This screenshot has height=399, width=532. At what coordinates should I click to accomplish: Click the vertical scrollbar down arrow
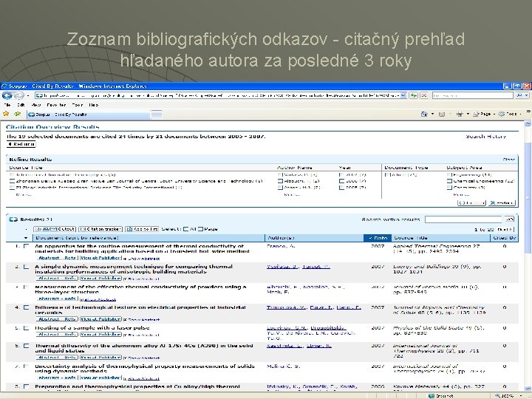point(528,389)
